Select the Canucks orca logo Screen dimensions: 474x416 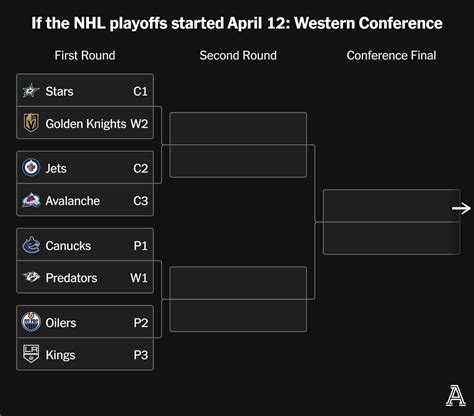[x=31, y=245]
